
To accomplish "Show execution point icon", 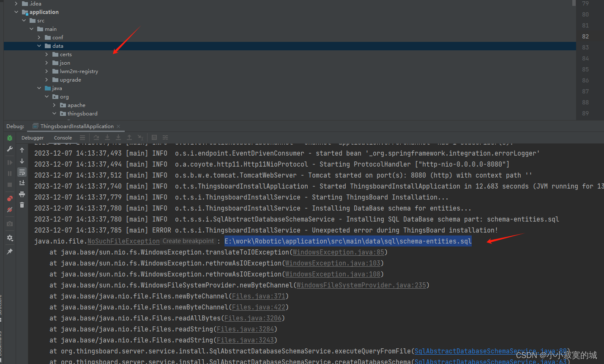I will click(x=82, y=138).
